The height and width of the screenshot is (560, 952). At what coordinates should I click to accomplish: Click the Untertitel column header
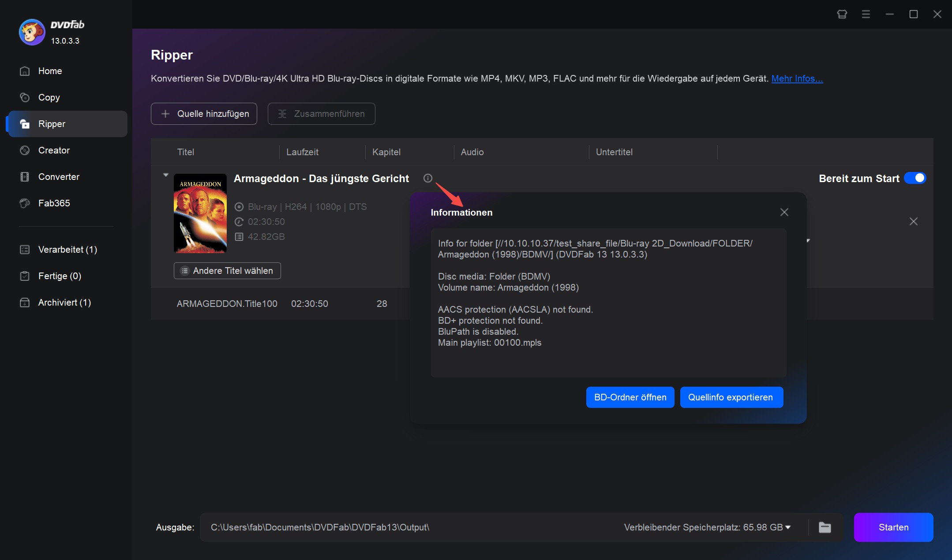[614, 152]
